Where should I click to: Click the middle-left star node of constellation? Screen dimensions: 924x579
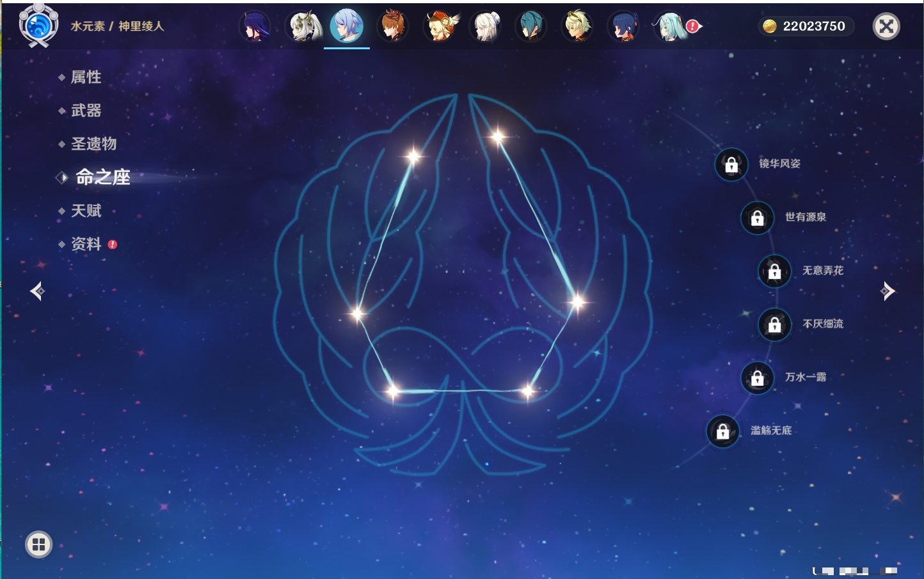pos(357,313)
